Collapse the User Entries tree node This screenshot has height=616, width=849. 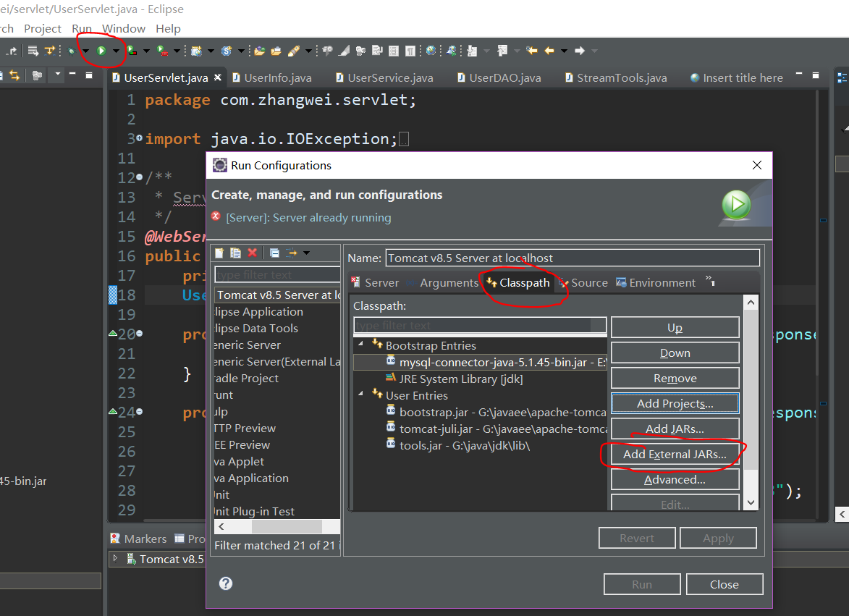tap(361, 394)
